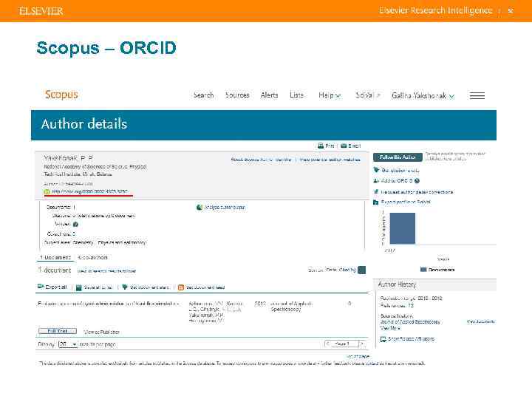Click the Documents legend color swatch
532x399 pixels.
tap(423, 270)
